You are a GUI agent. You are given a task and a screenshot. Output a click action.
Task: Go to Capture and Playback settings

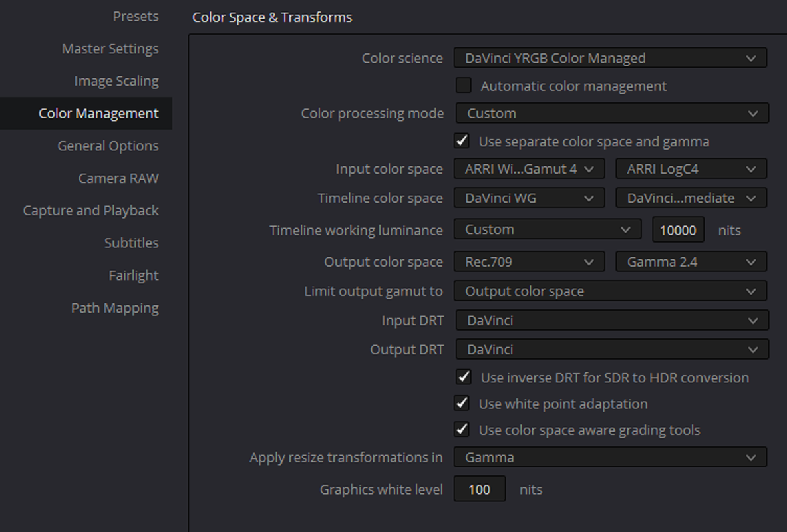pos(91,210)
